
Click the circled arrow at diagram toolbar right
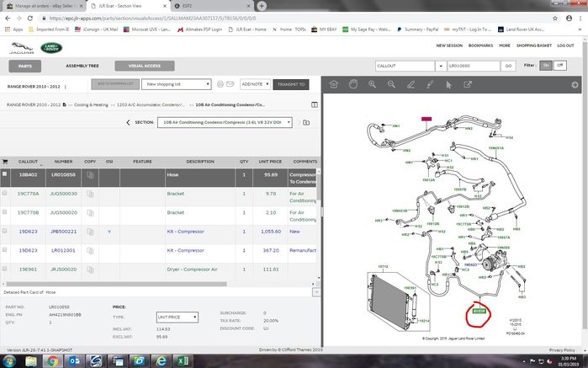(x=575, y=85)
